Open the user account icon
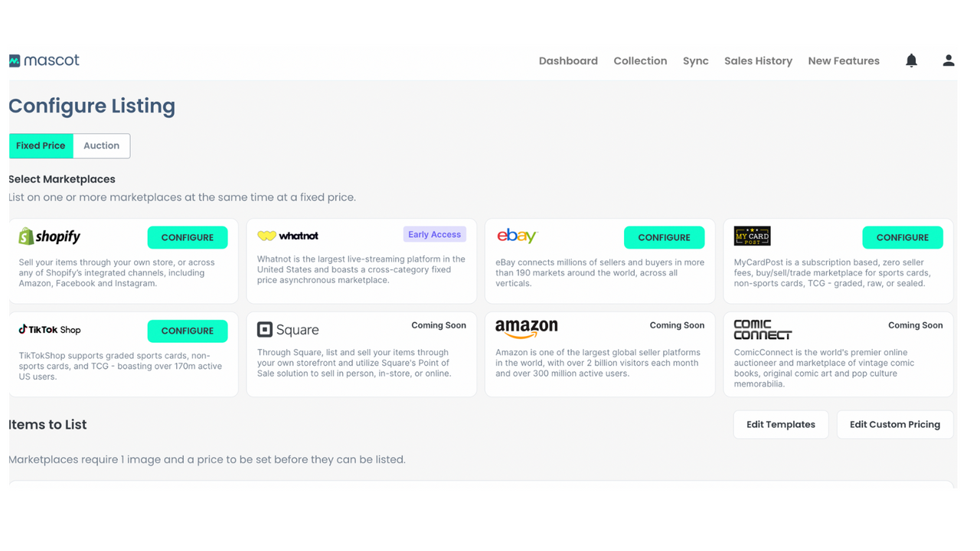Image resolution: width=980 pixels, height=551 pixels. (x=949, y=60)
